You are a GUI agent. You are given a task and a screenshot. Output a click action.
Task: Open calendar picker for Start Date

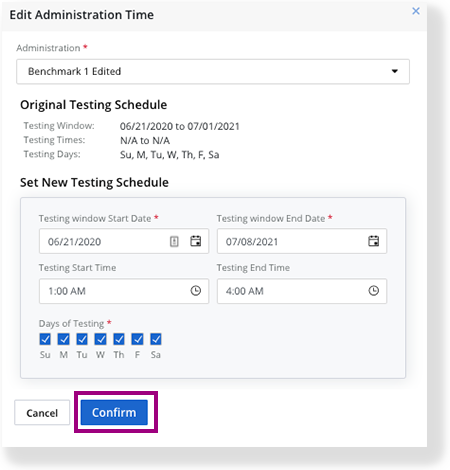pos(196,241)
